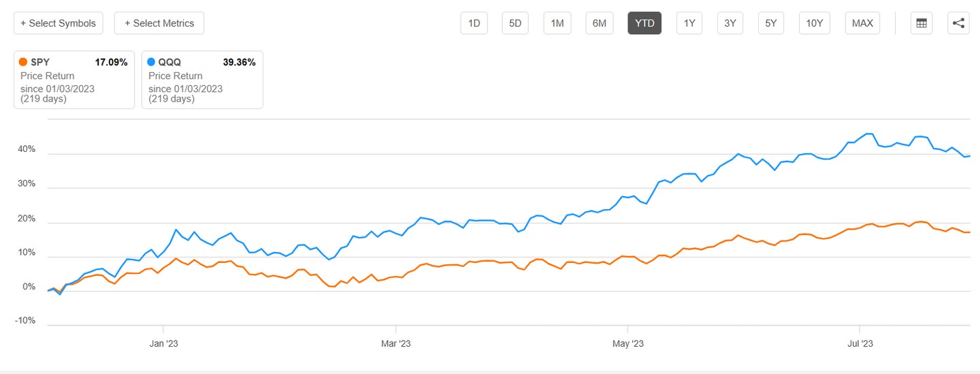The image size is (980, 374).
Task: Choose the 5Y time range
Action: coord(770,23)
